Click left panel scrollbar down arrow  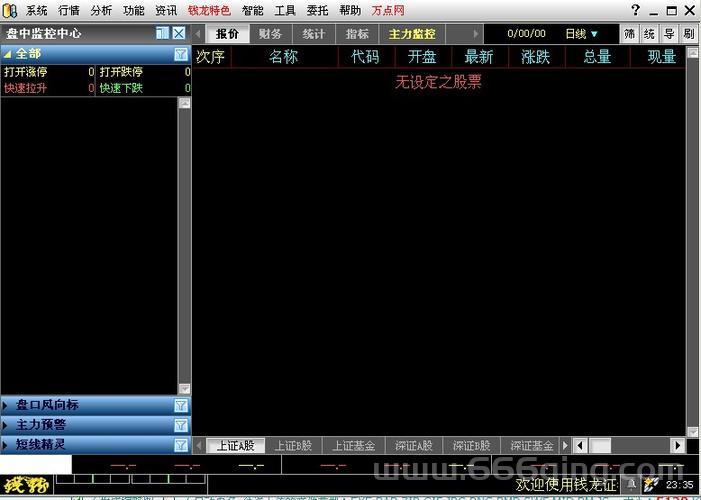[x=184, y=389]
